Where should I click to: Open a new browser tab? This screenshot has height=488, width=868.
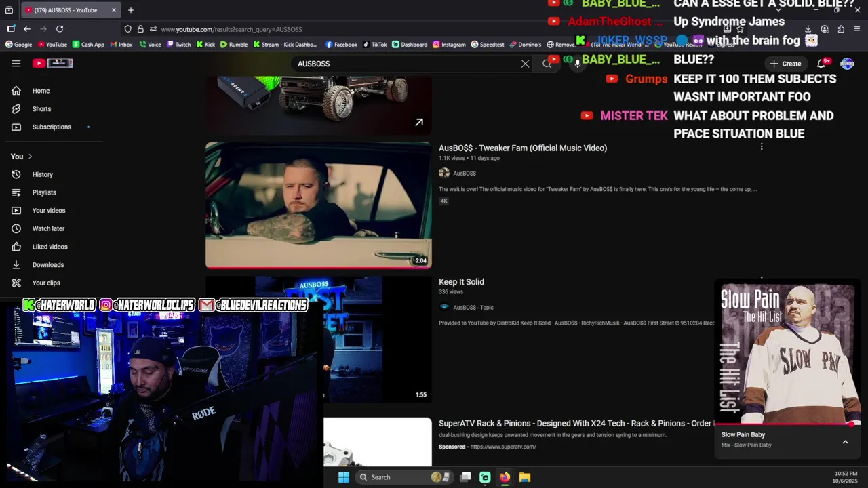131,10
